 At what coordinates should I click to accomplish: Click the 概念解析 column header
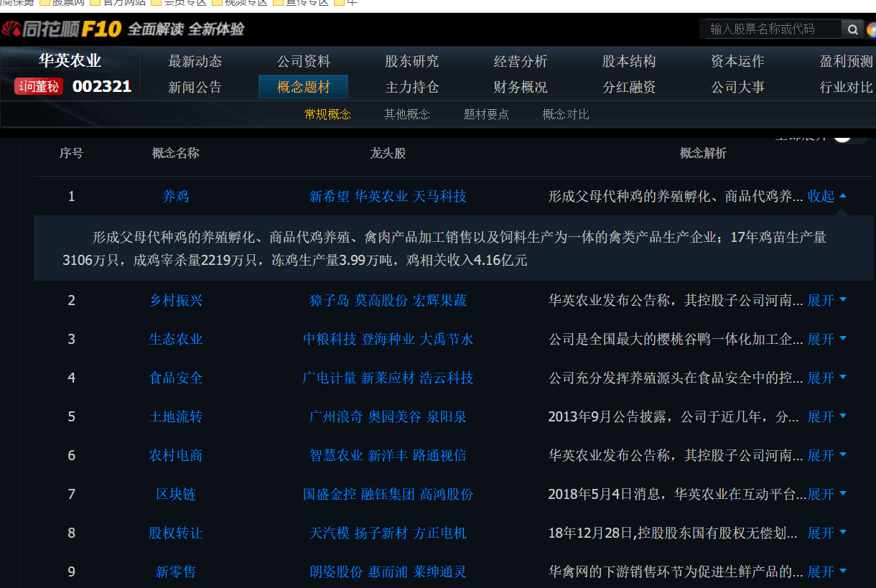[703, 153]
